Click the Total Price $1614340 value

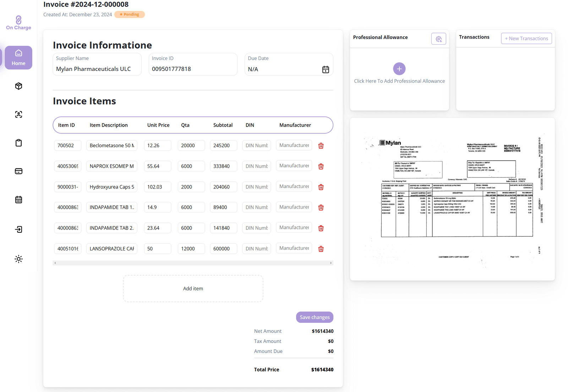pos(322,370)
